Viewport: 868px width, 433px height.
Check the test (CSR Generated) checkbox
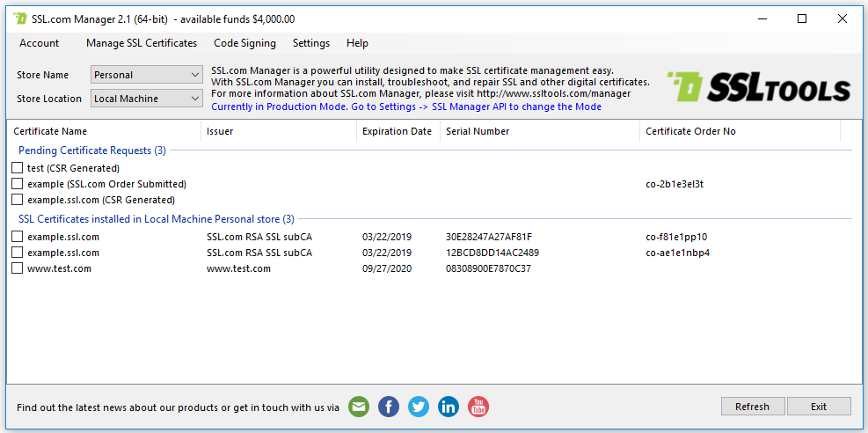pos(18,168)
